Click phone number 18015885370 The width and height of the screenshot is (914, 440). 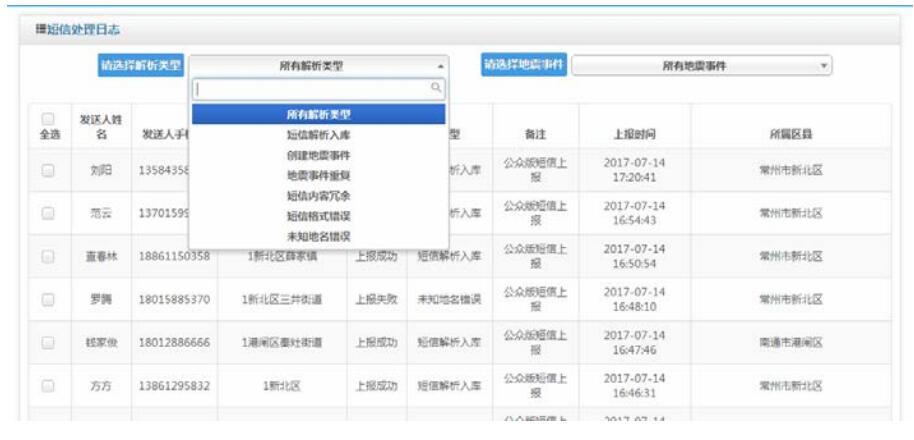tap(174, 300)
